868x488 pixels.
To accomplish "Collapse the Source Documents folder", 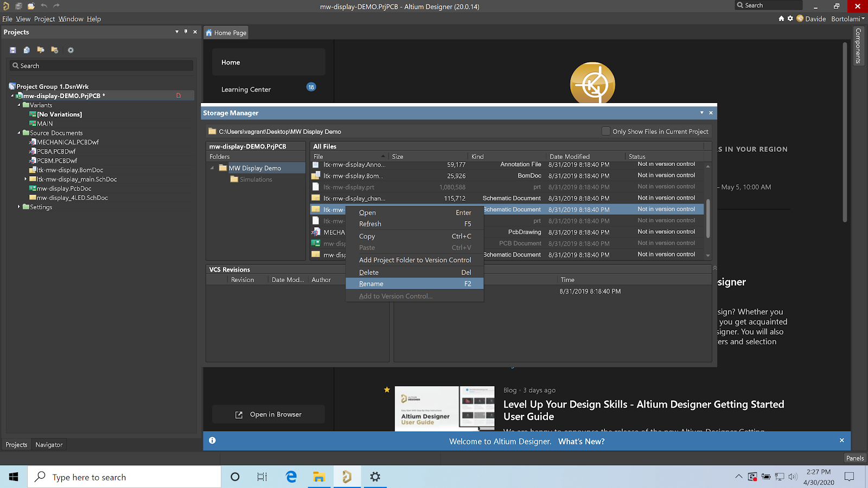I will tap(19, 133).
